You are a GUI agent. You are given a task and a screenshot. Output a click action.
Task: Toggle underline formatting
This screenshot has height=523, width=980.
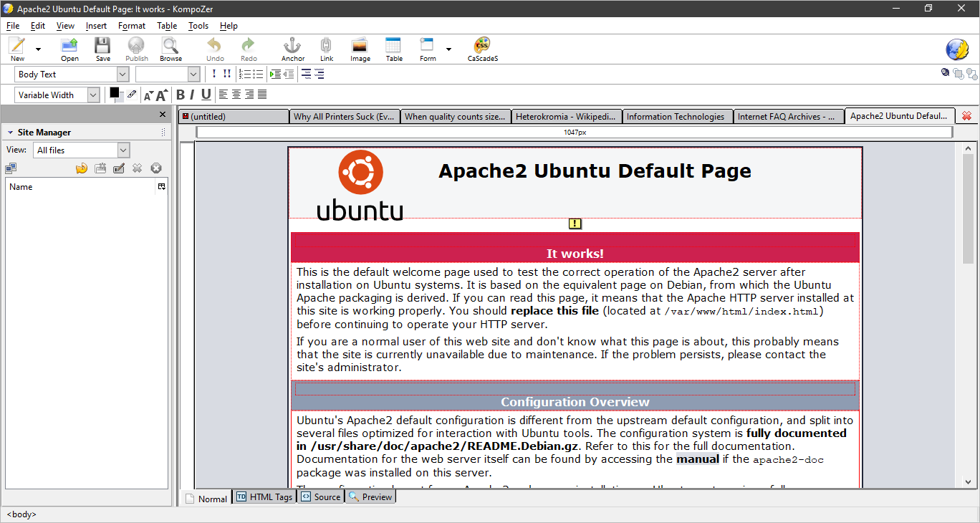tap(206, 95)
